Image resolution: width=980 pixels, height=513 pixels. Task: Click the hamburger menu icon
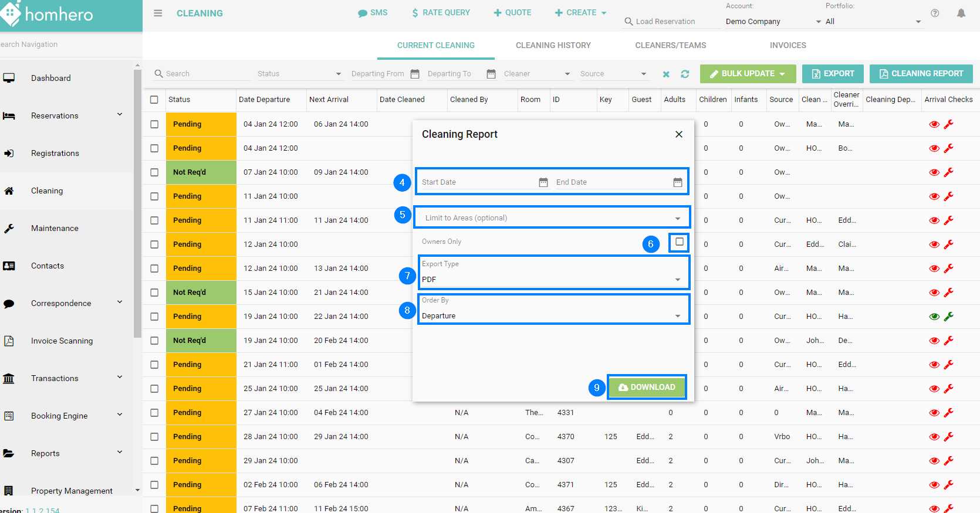click(158, 13)
